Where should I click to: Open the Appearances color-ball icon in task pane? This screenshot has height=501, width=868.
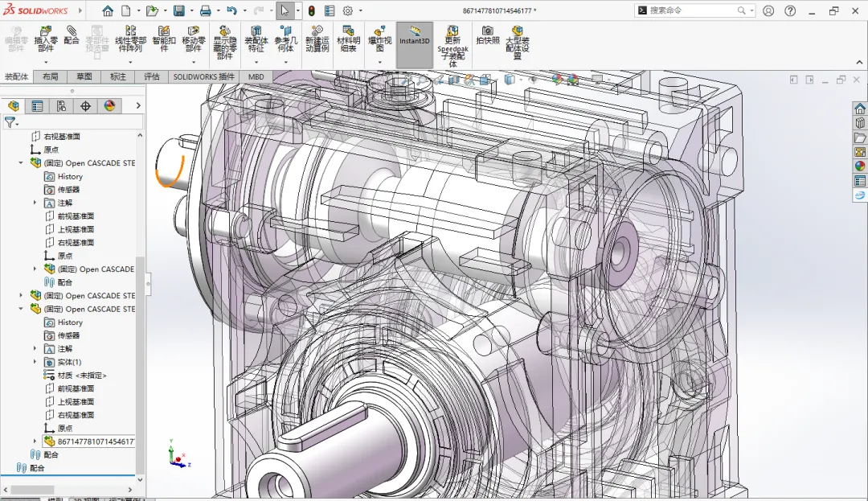859,166
